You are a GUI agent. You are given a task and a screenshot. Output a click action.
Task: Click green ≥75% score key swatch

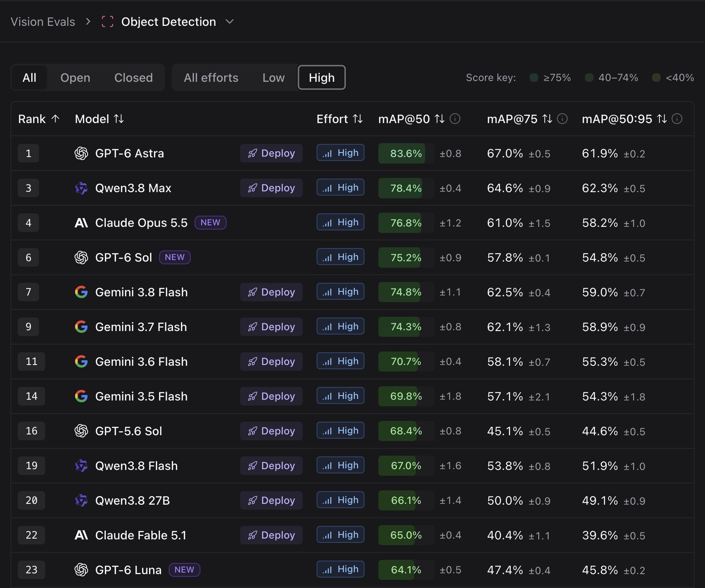(x=534, y=78)
